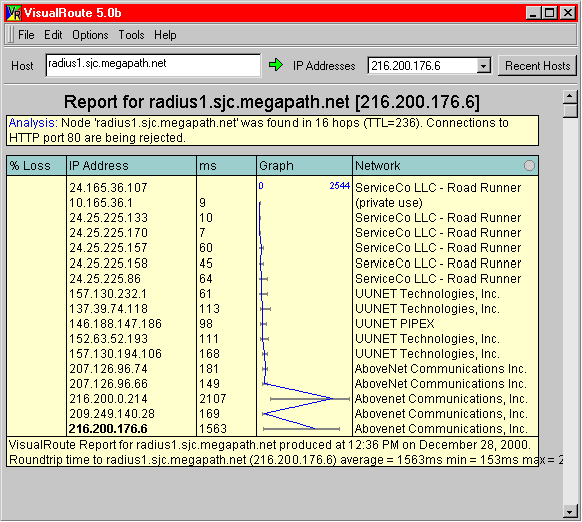Click the % Loss column header

coord(36,166)
